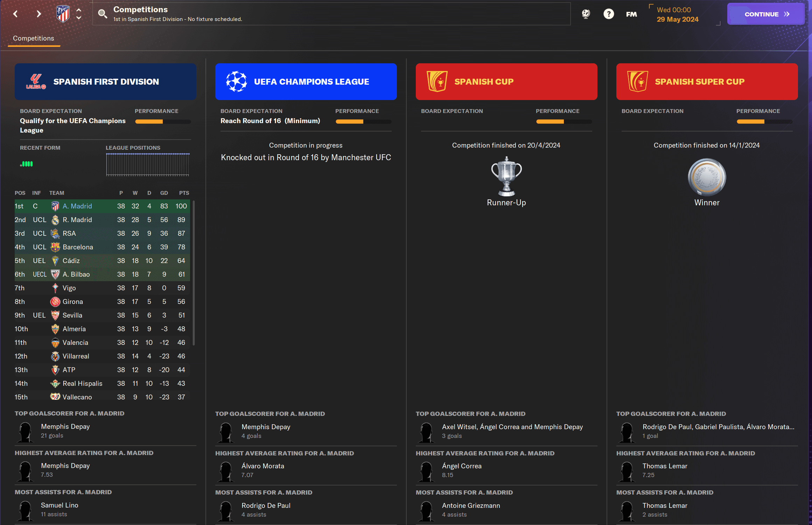The width and height of the screenshot is (812, 525).
Task: Click the RSA club badge
Action: [x=55, y=233]
